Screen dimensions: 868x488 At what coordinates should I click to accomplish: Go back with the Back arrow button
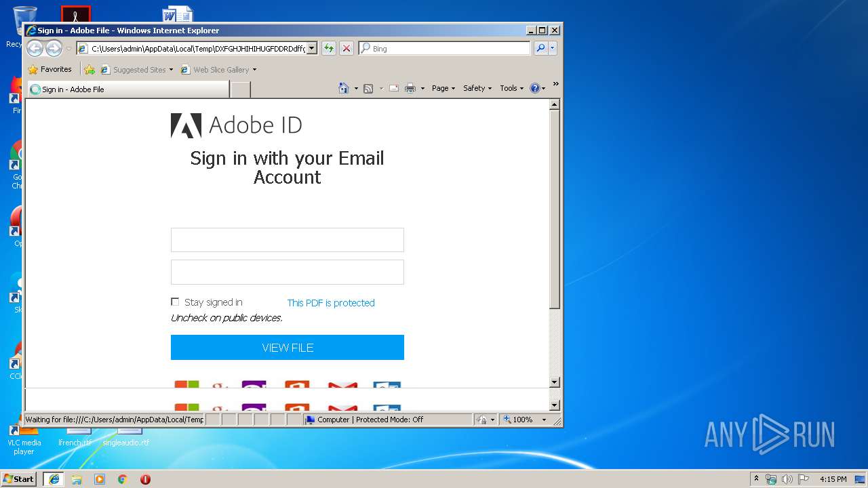pyautogui.click(x=35, y=48)
